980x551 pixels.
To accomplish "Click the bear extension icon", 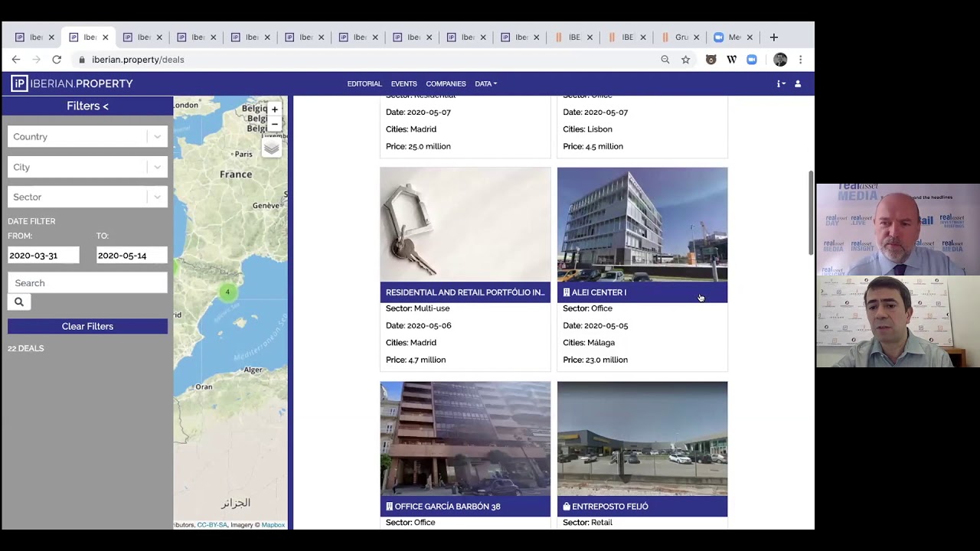I will coord(711,60).
